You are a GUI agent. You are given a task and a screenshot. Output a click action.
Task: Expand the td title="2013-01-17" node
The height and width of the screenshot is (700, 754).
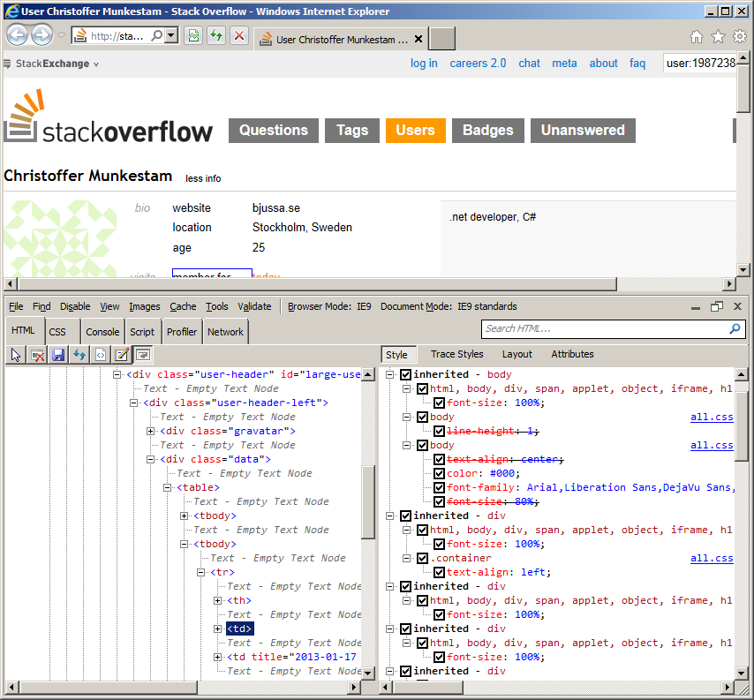tap(218, 658)
